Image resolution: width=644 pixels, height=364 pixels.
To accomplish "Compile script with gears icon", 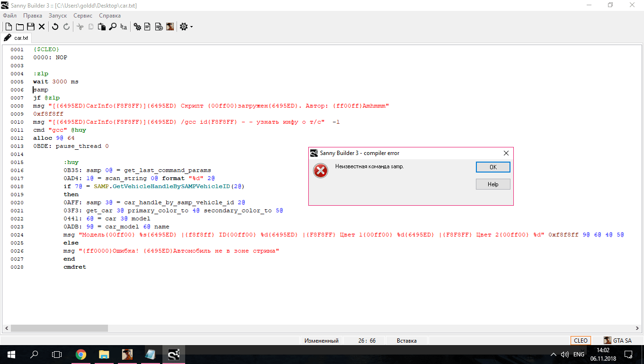I will pos(137,27).
